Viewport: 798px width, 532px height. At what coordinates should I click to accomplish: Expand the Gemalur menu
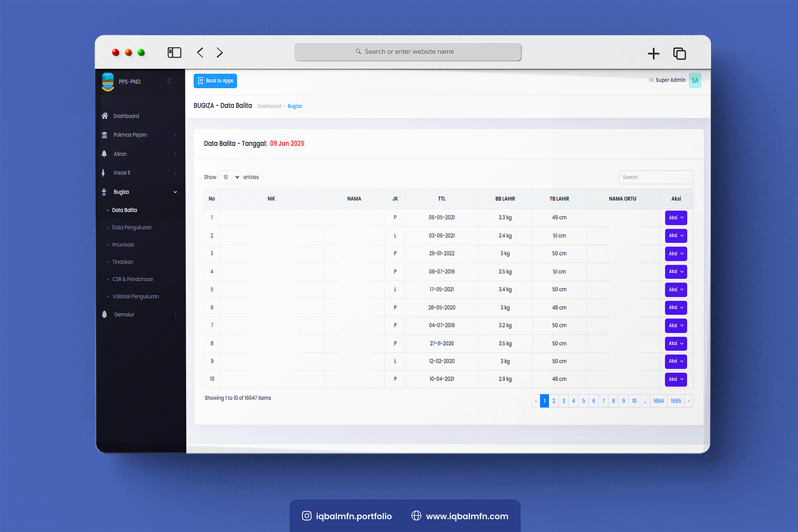pos(175,315)
